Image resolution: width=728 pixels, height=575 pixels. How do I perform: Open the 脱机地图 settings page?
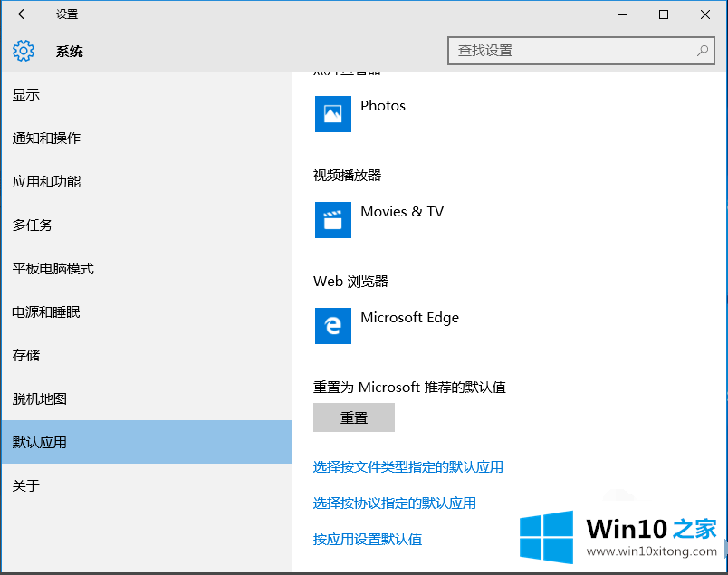tap(147, 398)
